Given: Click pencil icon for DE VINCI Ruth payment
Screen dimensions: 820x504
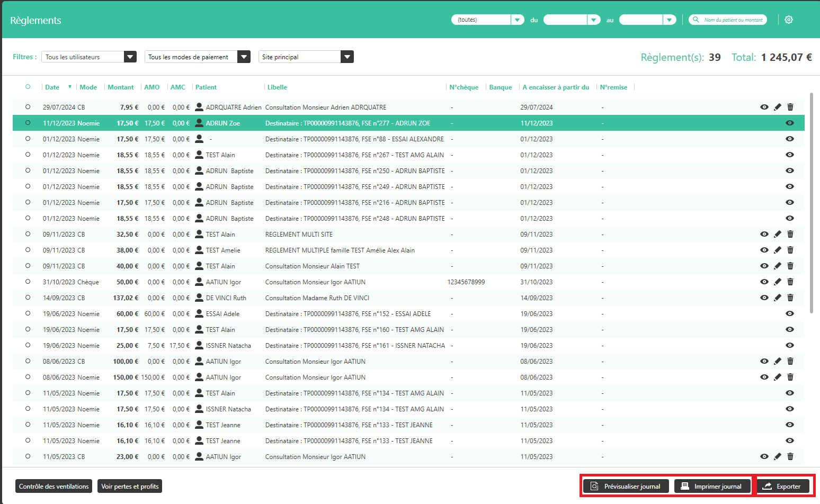Looking at the screenshot, I should [777, 298].
